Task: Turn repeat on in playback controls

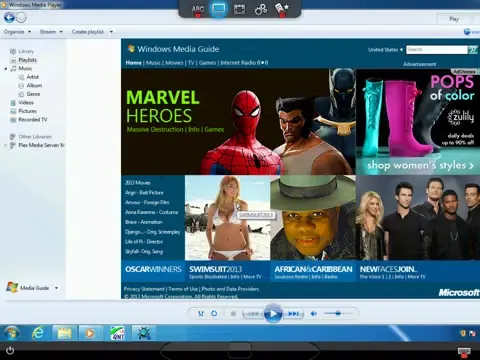Action: 214,313
